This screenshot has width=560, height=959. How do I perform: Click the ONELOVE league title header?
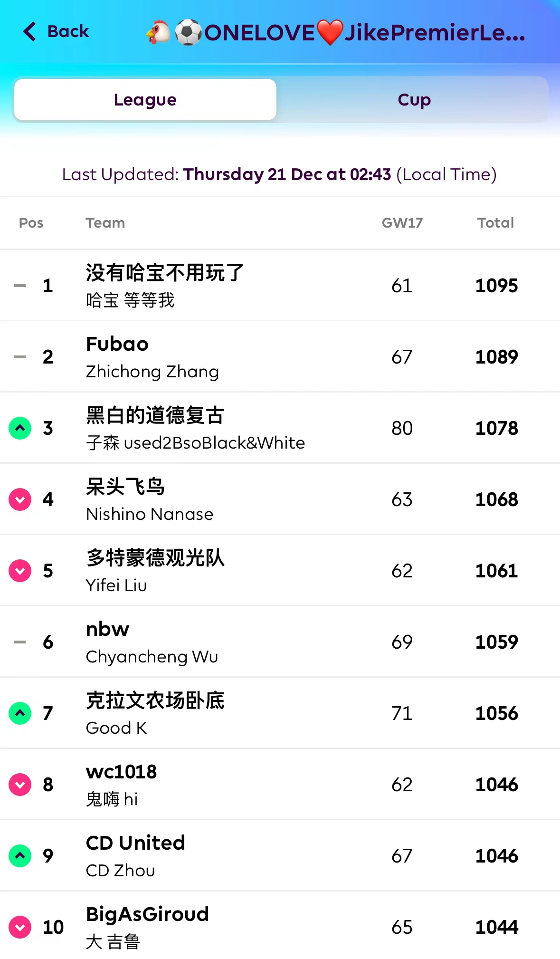pyautogui.click(x=335, y=33)
